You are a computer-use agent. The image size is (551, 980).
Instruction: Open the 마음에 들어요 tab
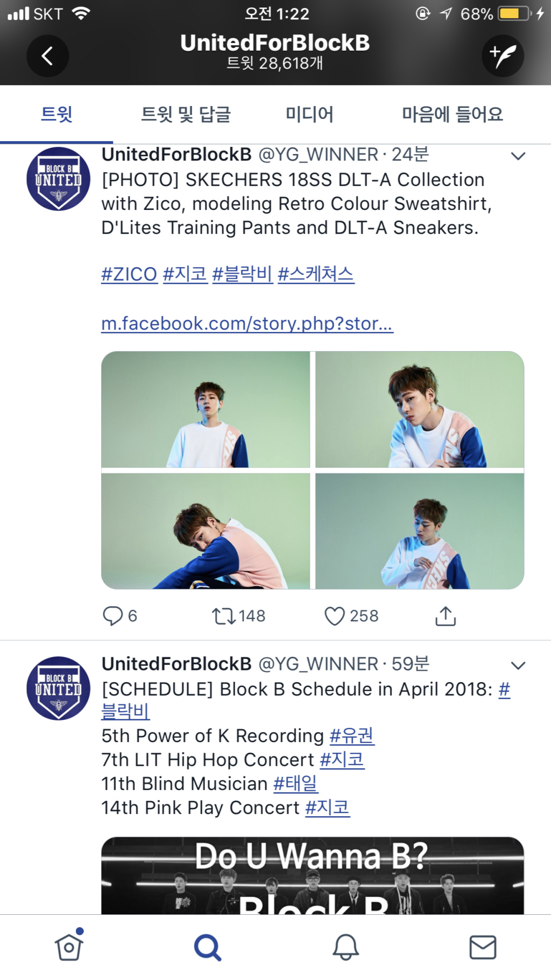453,114
